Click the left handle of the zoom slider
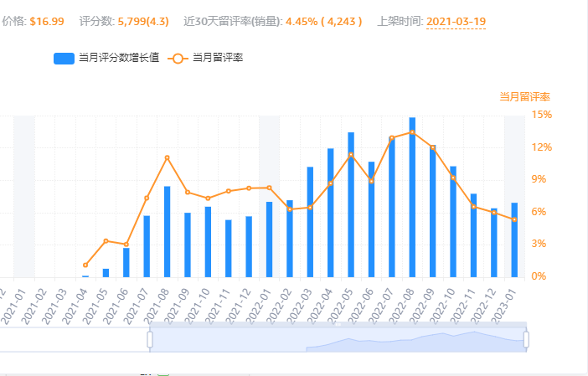The height and width of the screenshot is (376, 588). click(x=150, y=340)
